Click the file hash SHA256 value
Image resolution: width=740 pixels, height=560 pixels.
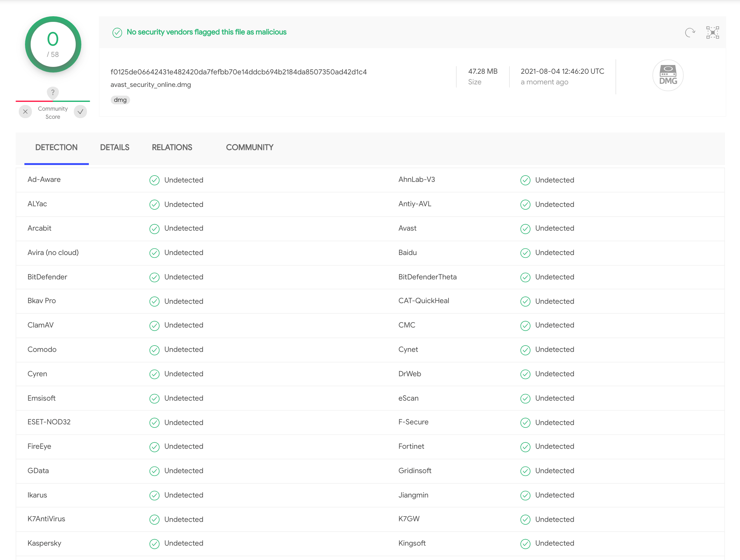tap(238, 71)
